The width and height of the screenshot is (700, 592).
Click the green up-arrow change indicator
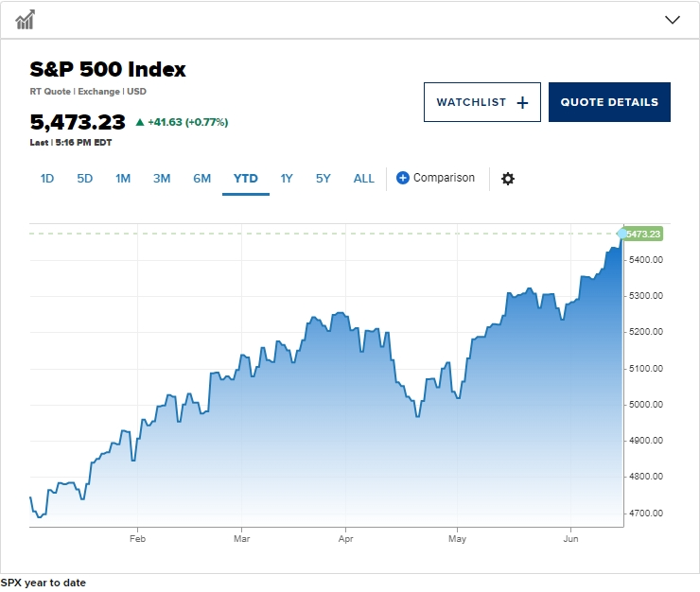pos(140,122)
